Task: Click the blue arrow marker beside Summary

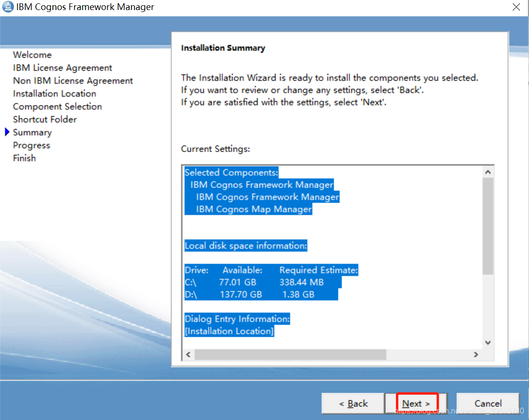Action: [7, 132]
